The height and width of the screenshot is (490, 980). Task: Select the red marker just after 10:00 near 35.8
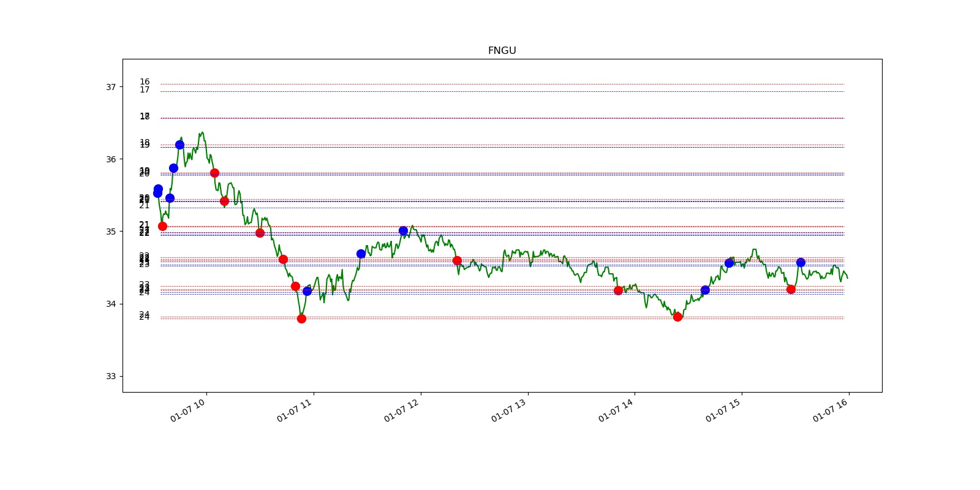click(x=214, y=173)
